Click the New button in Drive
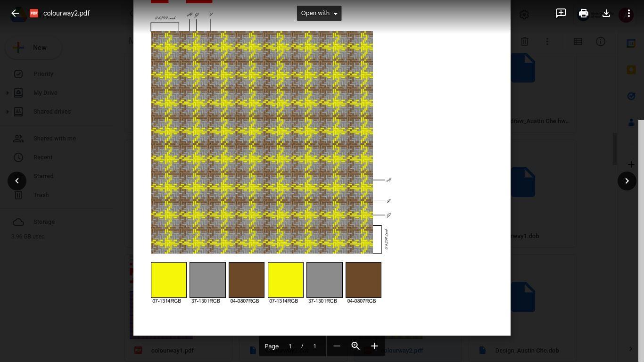Image resolution: width=644 pixels, height=362 pixels. 33,48
